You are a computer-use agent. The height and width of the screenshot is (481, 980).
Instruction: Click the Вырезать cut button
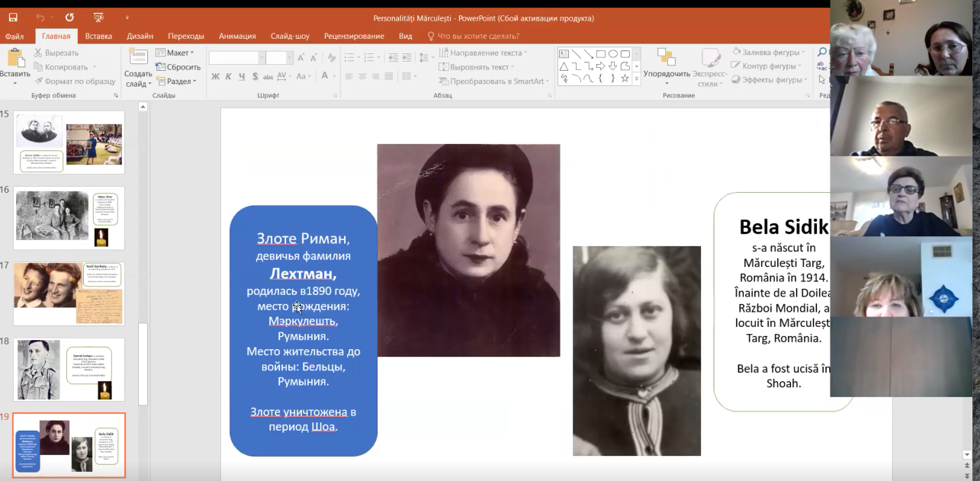[56, 53]
